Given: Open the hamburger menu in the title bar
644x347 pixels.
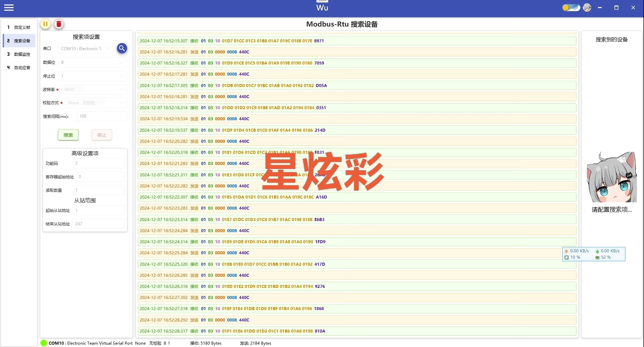Looking at the screenshot, I should pos(9,7).
